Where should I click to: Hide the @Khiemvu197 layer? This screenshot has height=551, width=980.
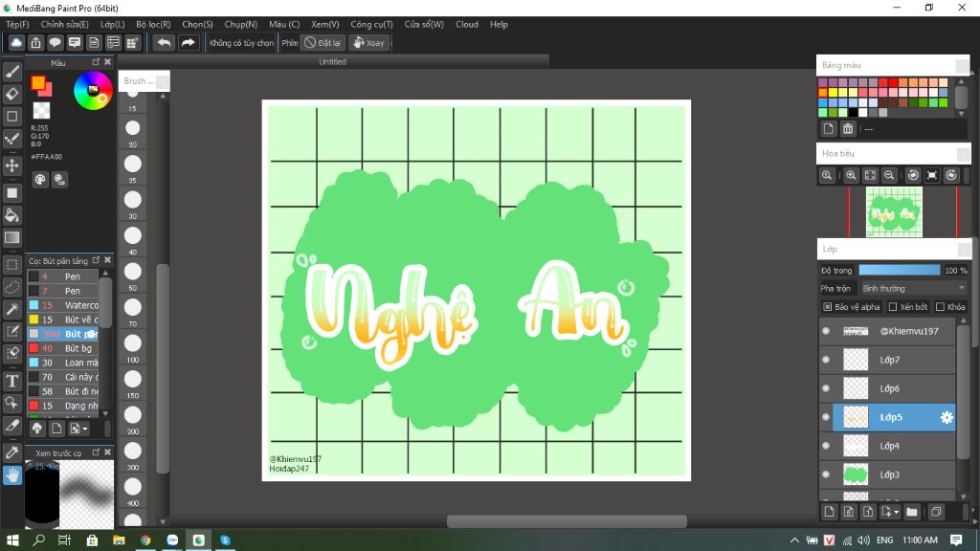coord(826,331)
